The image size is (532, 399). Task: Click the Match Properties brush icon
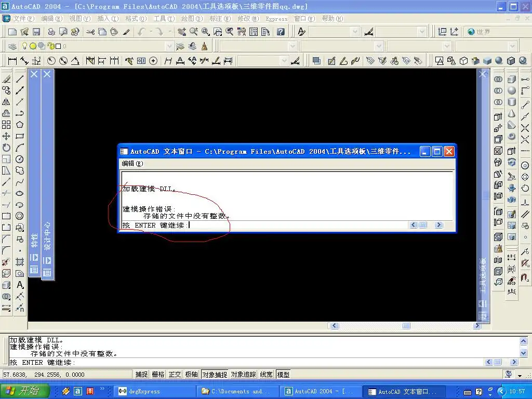[126, 32]
